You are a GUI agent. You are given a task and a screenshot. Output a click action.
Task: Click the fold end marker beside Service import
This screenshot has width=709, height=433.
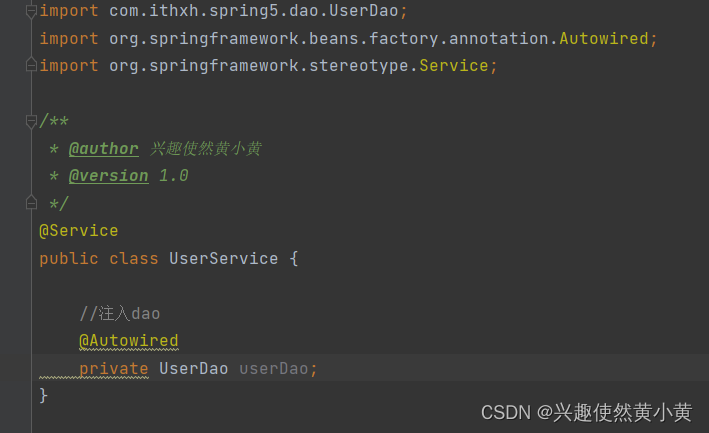coord(31,65)
